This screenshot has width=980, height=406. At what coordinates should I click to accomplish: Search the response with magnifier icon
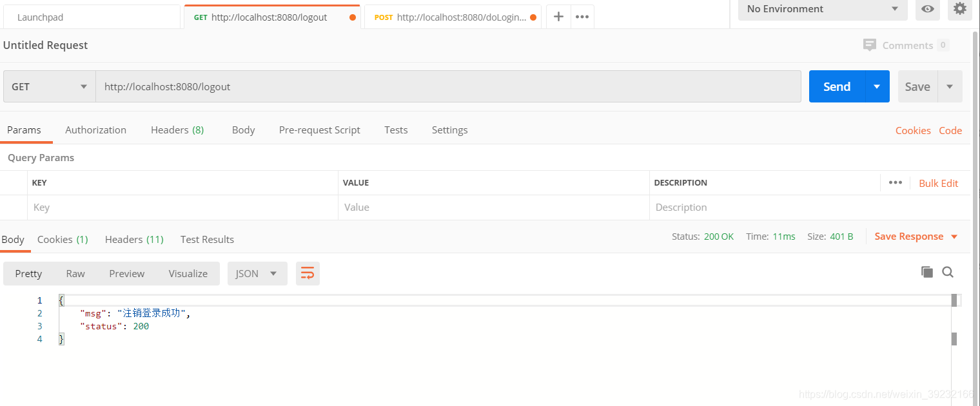point(948,272)
